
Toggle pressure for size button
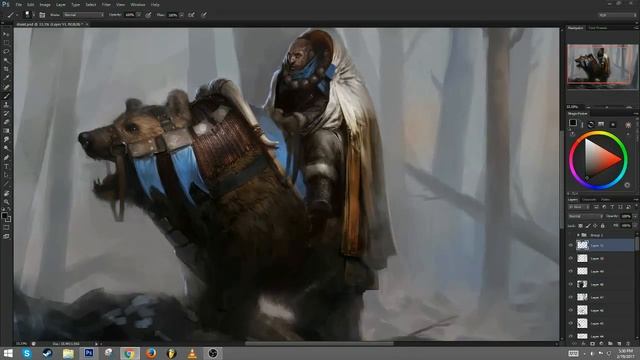tap(204, 15)
